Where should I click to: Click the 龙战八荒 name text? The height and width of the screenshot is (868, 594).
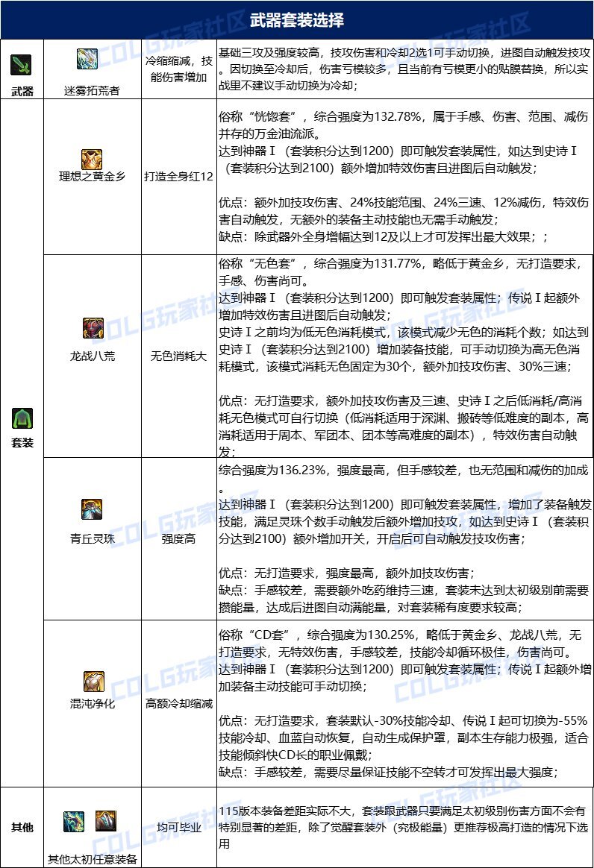[x=92, y=356]
